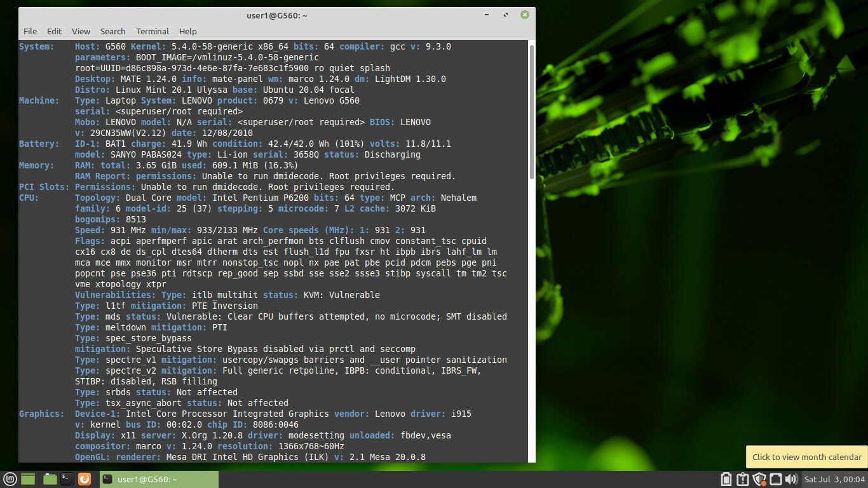Click the 'PCI Slots:' section label
This screenshot has width=868, height=488.
(x=44, y=187)
